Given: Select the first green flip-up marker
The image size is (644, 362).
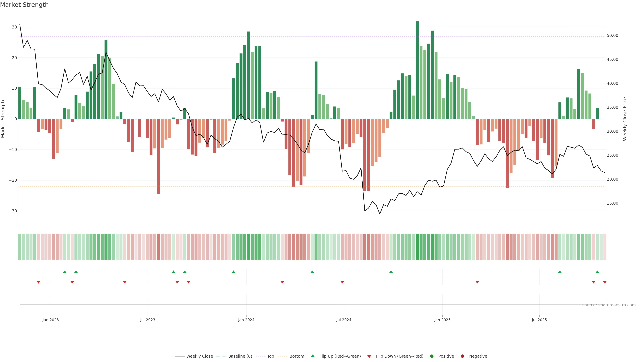Looking at the screenshot, I should [x=65, y=272].
